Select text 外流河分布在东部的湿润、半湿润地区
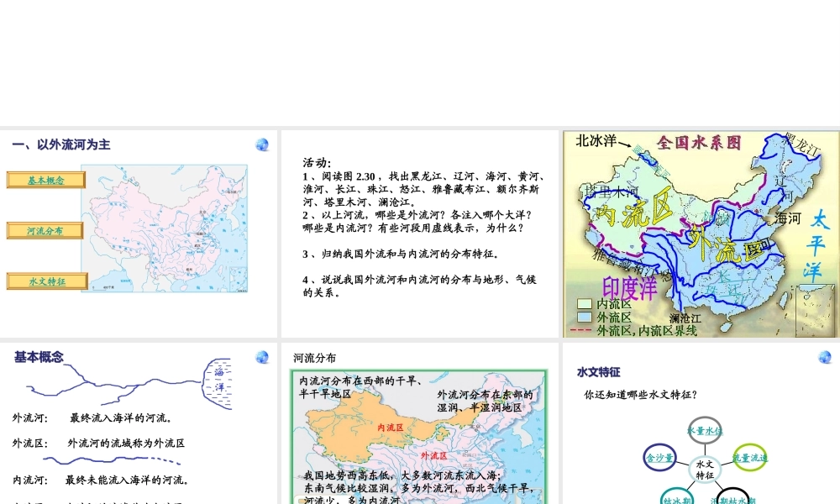 click(x=485, y=402)
